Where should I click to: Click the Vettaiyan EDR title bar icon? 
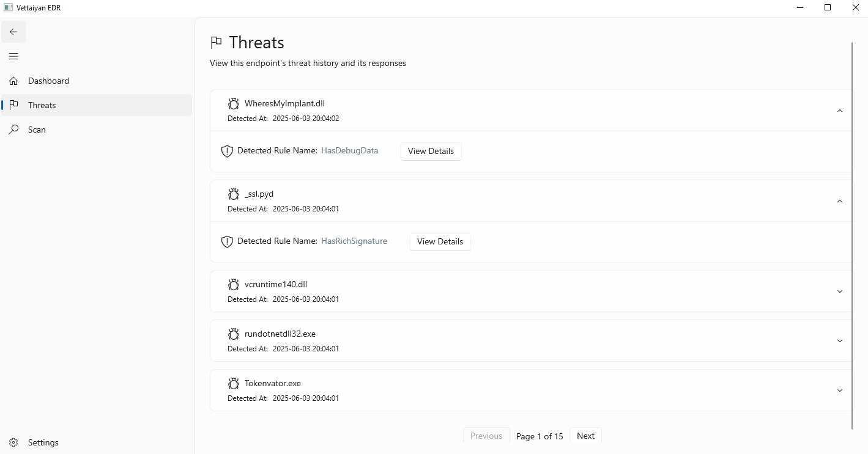pyautogui.click(x=7, y=7)
